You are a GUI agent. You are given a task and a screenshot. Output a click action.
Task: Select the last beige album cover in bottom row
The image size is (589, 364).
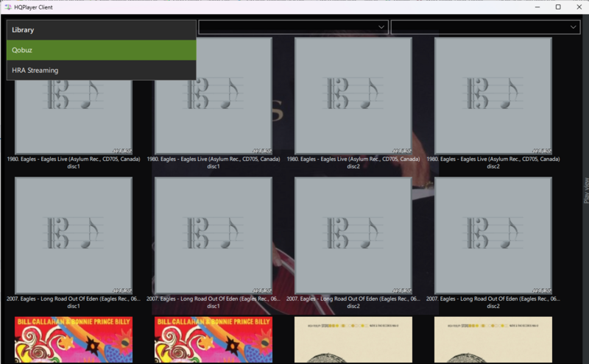493,340
